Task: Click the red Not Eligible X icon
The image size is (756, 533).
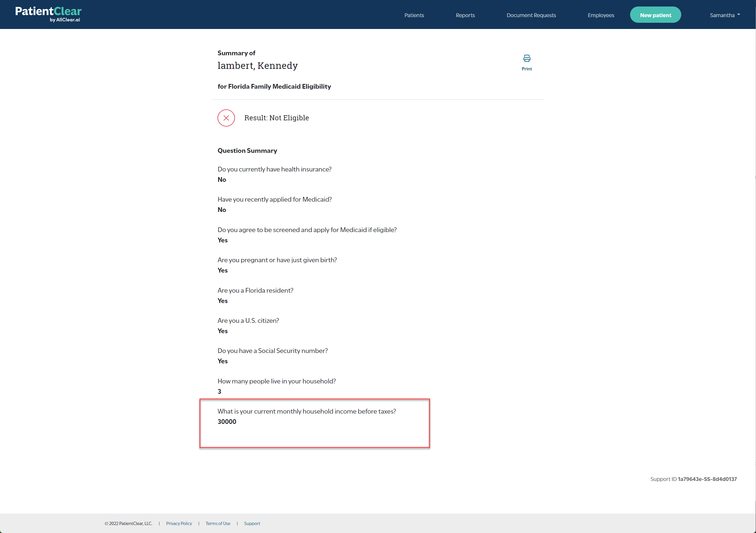Action: [226, 118]
